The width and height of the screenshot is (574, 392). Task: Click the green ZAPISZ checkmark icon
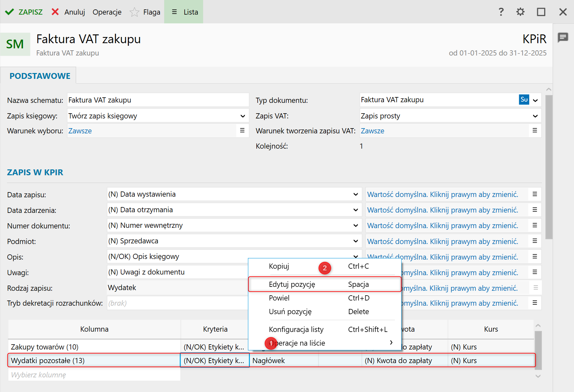click(x=10, y=12)
